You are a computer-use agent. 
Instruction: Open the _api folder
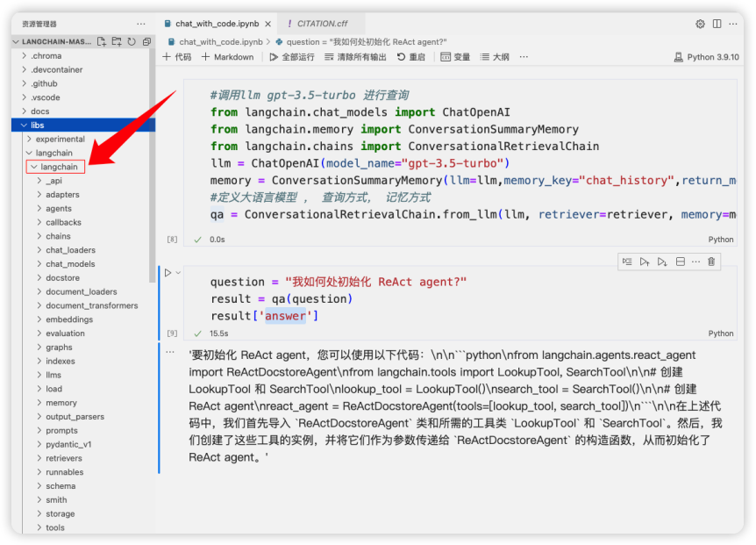coord(83,181)
